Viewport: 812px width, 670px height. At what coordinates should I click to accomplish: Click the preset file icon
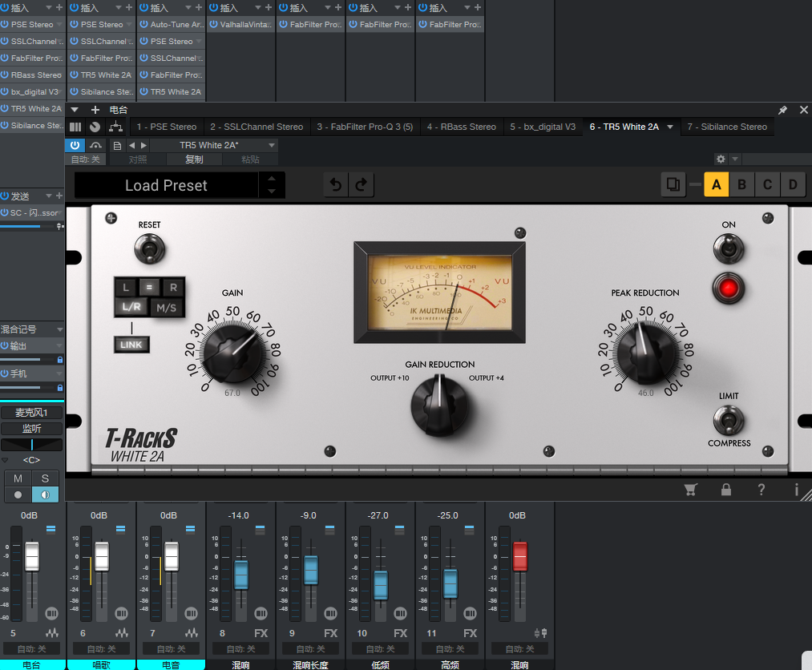(118, 146)
